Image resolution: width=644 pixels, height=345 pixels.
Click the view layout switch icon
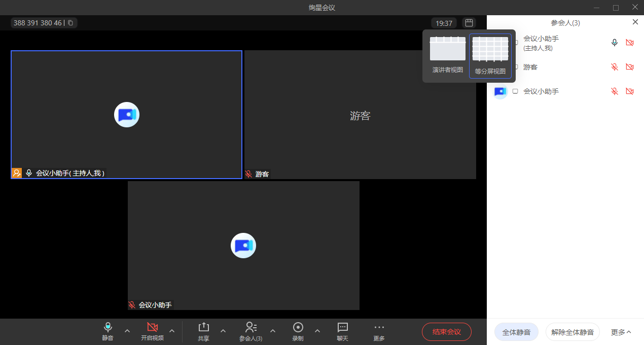point(469,23)
